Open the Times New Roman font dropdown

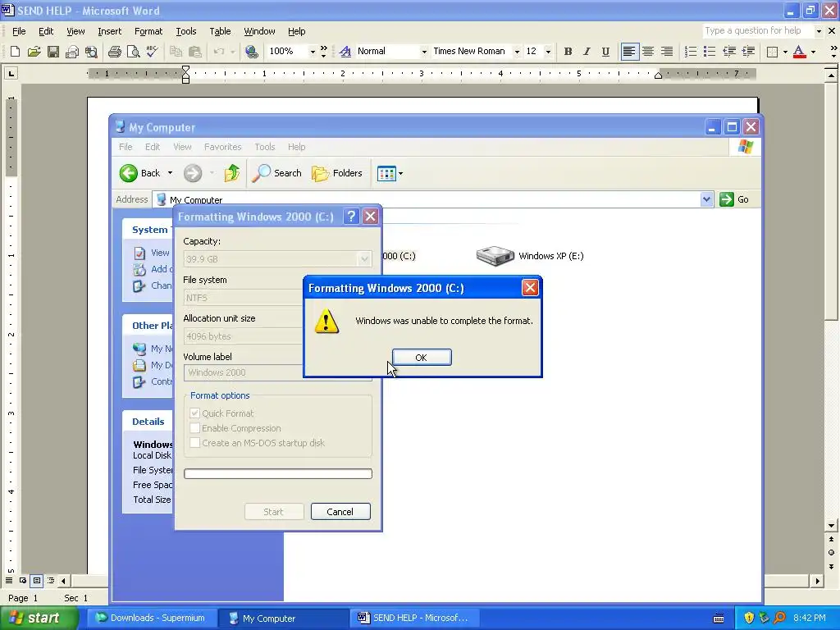click(517, 52)
